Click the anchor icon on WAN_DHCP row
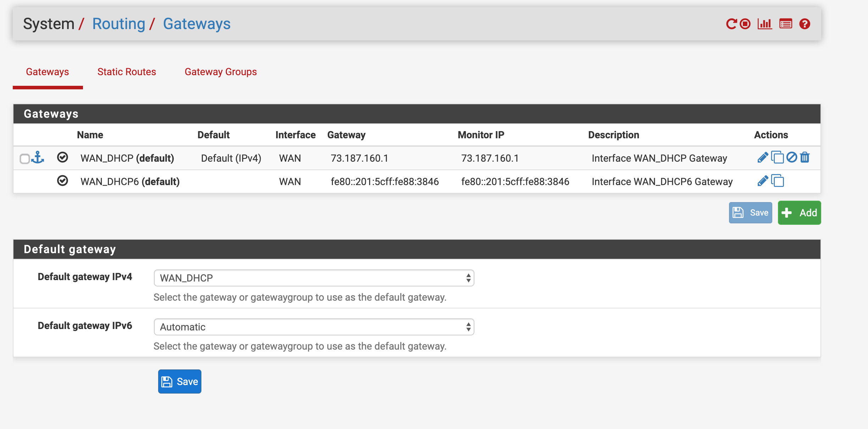The image size is (868, 429). (x=38, y=157)
